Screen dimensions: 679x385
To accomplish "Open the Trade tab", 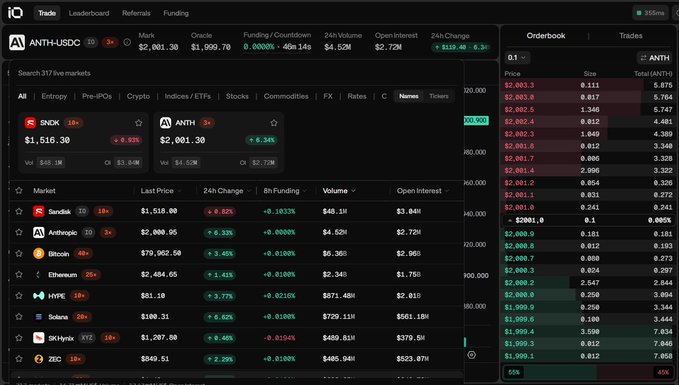I will click(47, 13).
